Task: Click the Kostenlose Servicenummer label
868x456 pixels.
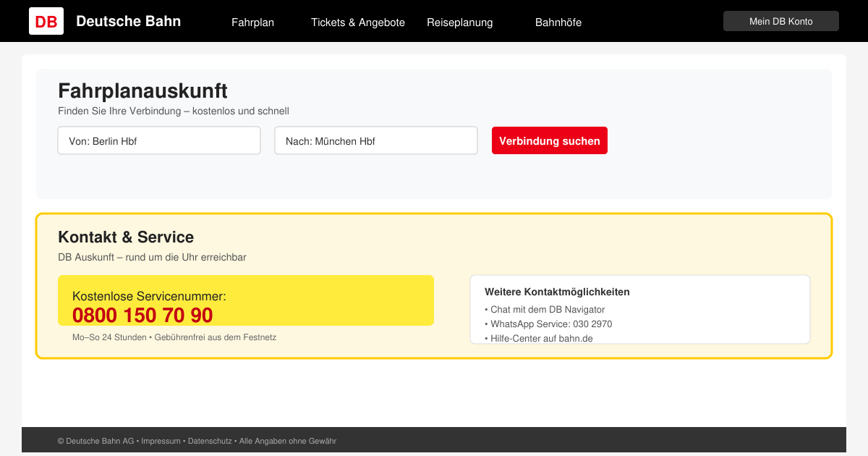Action: 149,296
